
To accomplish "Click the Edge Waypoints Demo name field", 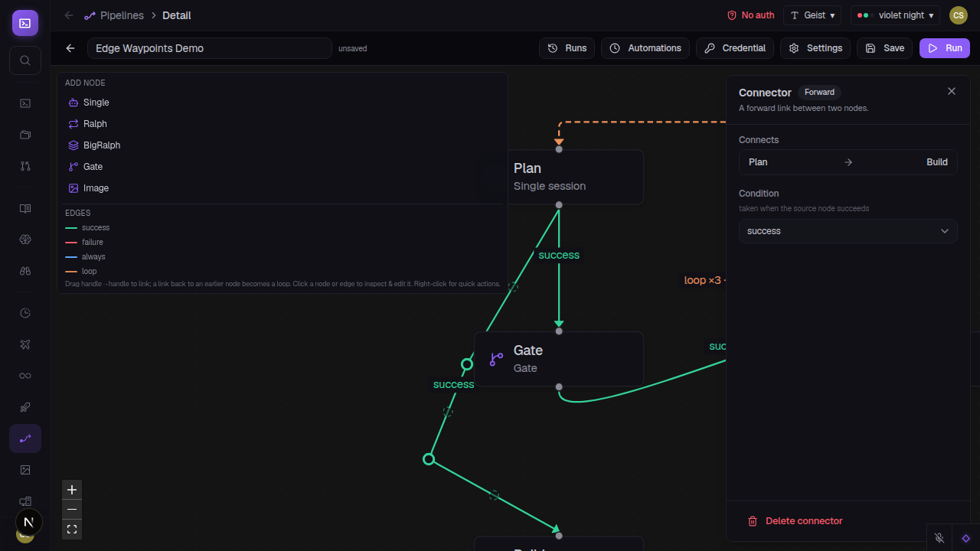I will coord(210,48).
